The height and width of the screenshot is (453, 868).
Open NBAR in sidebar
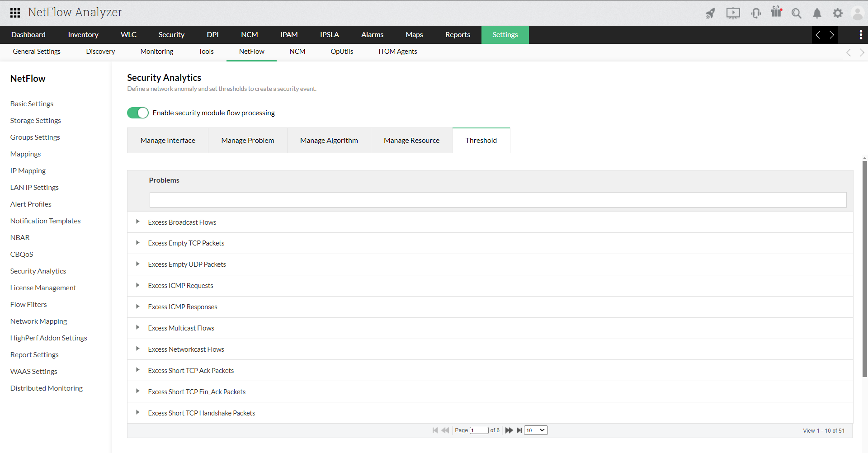click(x=20, y=238)
